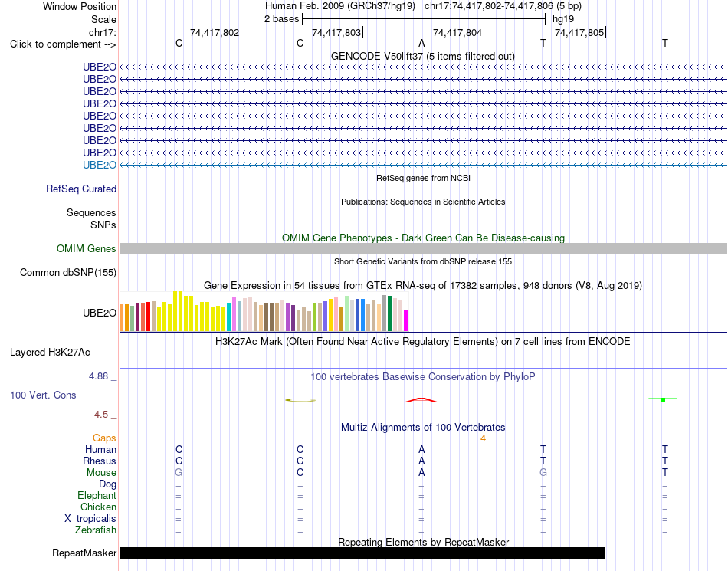Click the Chicken species label
This screenshot has width=728, height=571.
[x=98, y=507]
